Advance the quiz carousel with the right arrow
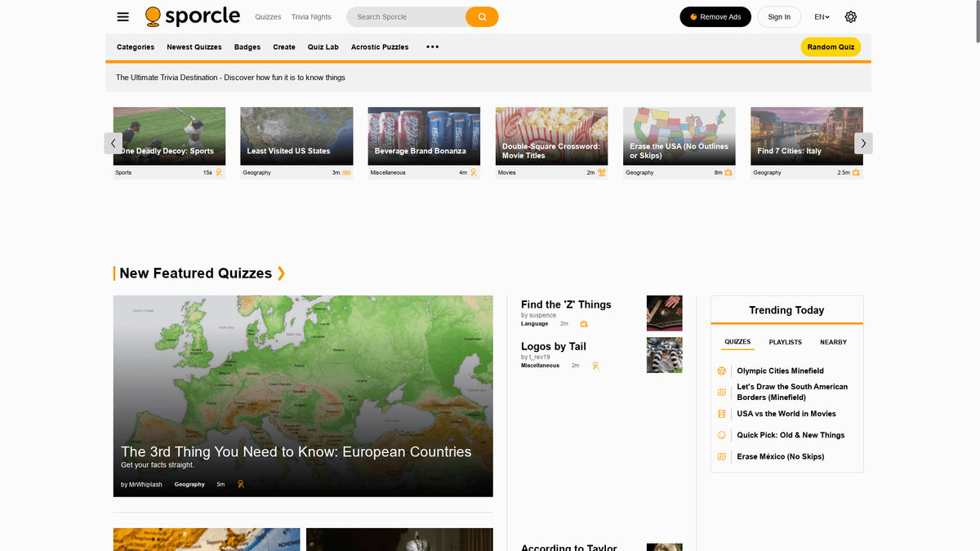980x551 pixels. tap(863, 142)
